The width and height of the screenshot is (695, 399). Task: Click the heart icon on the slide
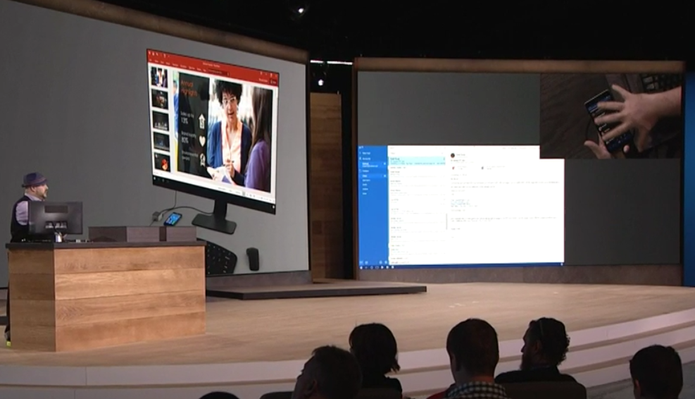pos(202,141)
